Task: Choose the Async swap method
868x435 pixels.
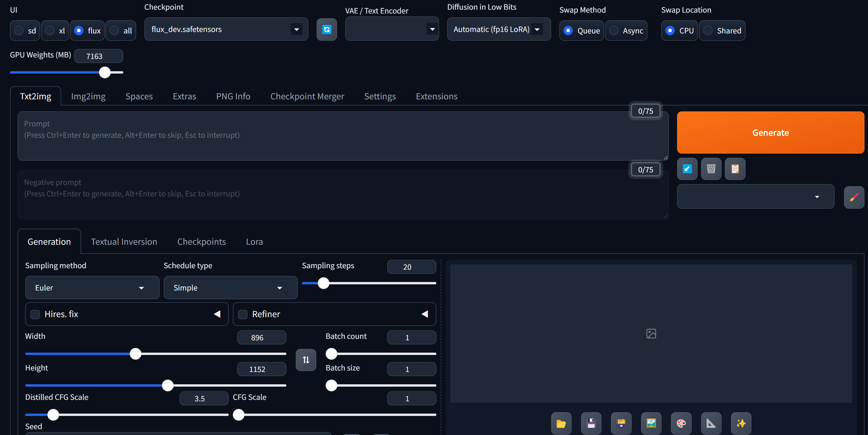Action: pyautogui.click(x=614, y=31)
